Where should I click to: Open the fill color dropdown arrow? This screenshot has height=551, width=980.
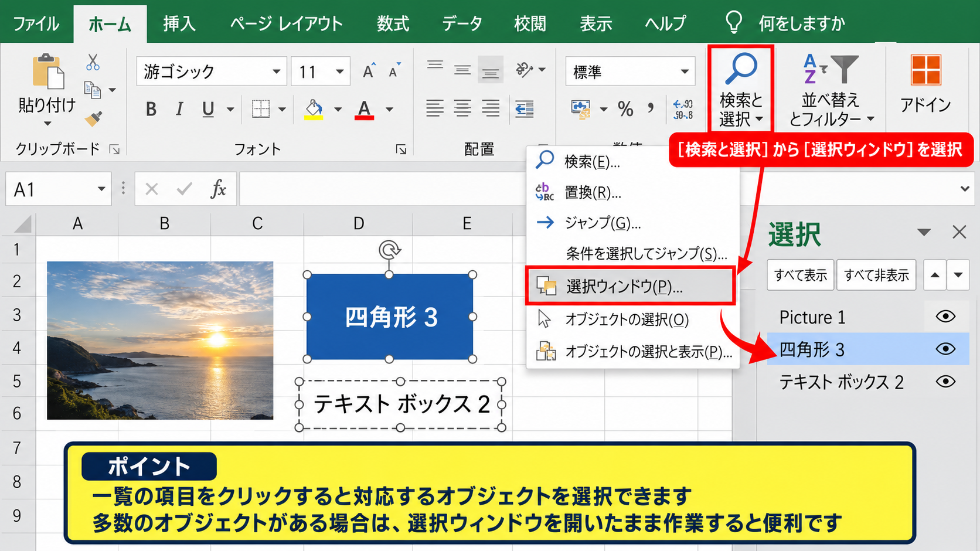(x=338, y=110)
